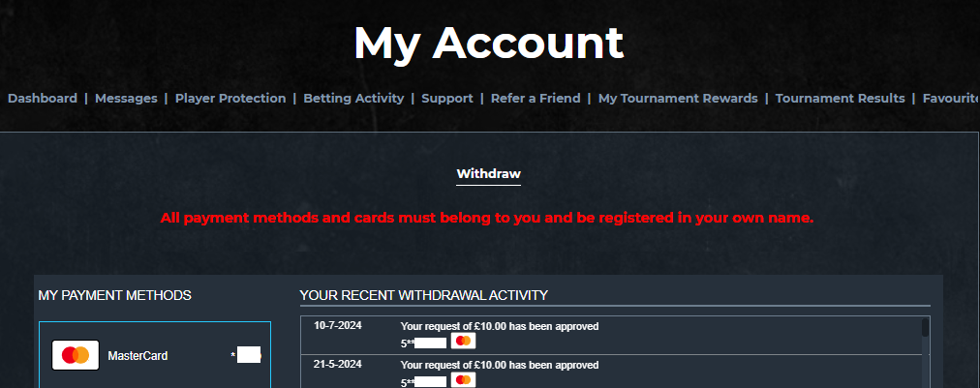View Betting Activity page

tap(353, 98)
